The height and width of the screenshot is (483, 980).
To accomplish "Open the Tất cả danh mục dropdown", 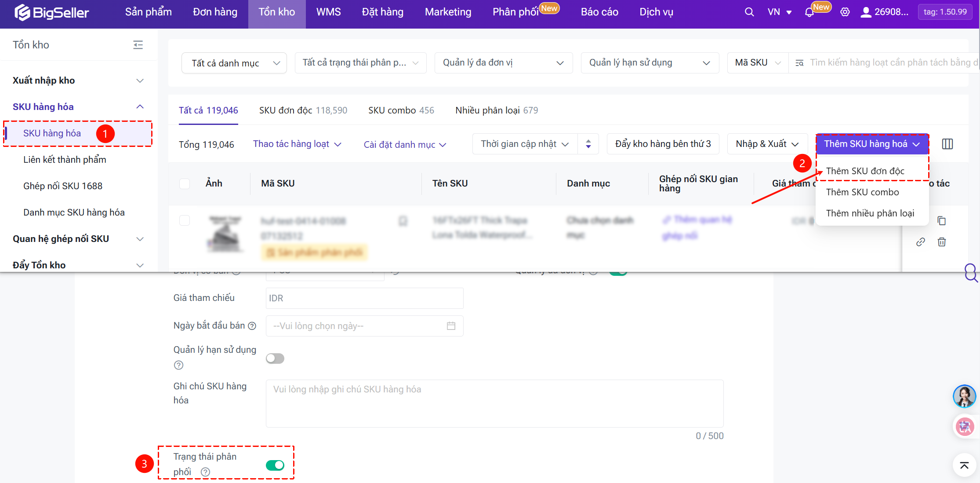I will click(234, 63).
